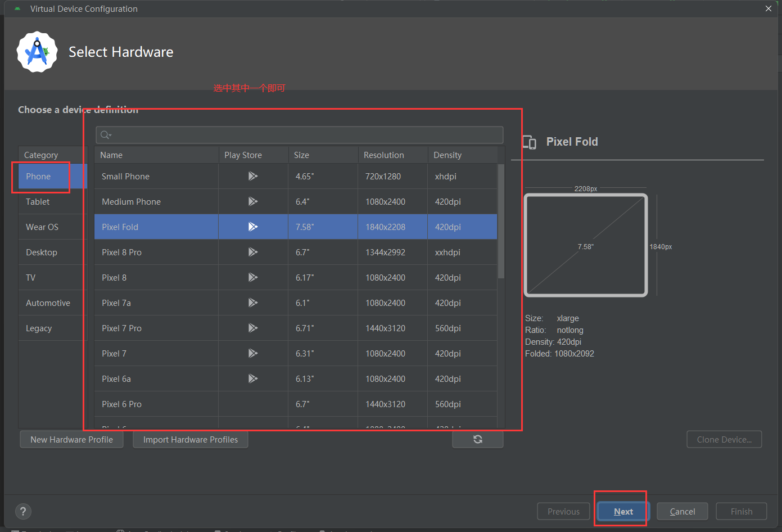Viewport: 782px width, 532px height.
Task: Click the Play Store icon for Pixel 6a
Action: point(253,378)
